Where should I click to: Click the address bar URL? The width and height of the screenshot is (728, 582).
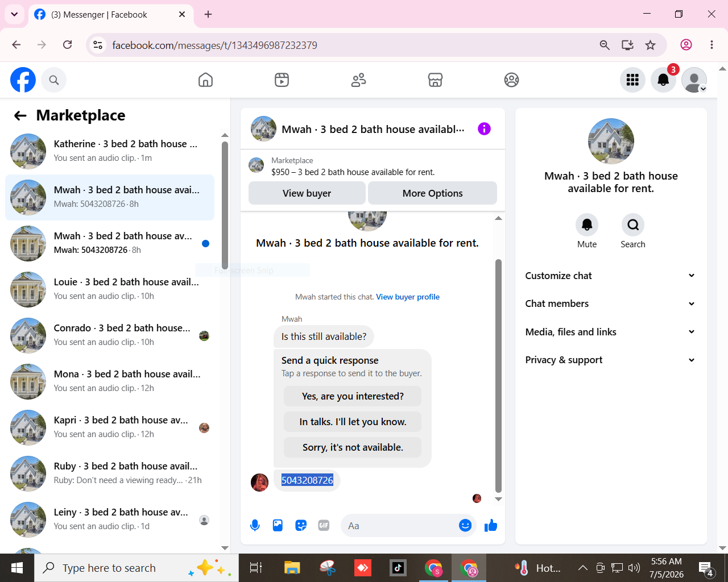point(214,45)
